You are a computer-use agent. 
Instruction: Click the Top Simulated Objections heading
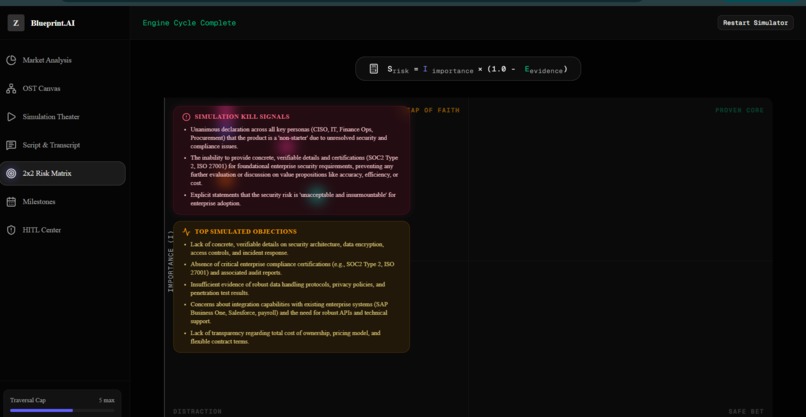[245, 232]
